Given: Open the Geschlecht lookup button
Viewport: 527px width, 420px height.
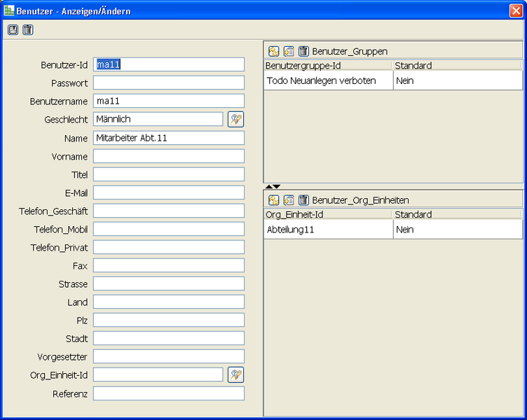Looking at the screenshot, I should (235, 120).
